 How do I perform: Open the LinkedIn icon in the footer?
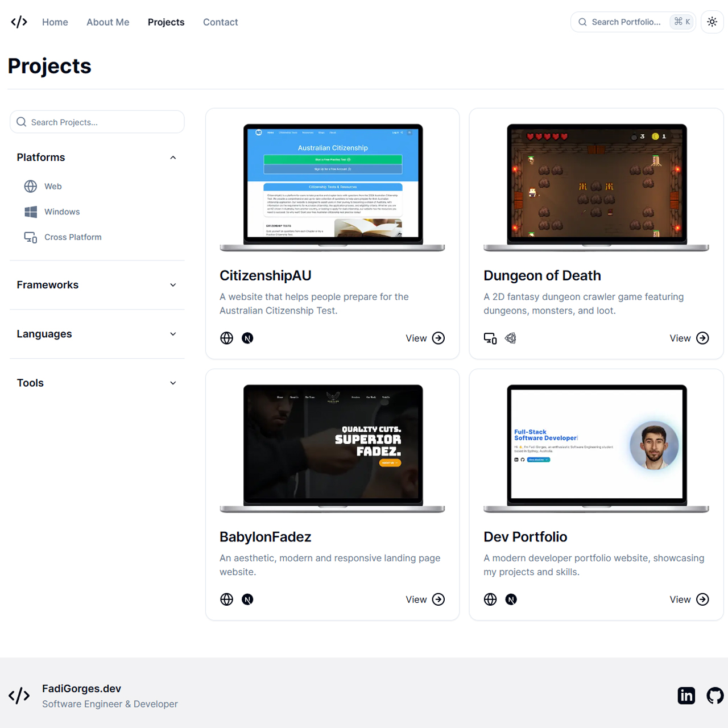(686, 696)
